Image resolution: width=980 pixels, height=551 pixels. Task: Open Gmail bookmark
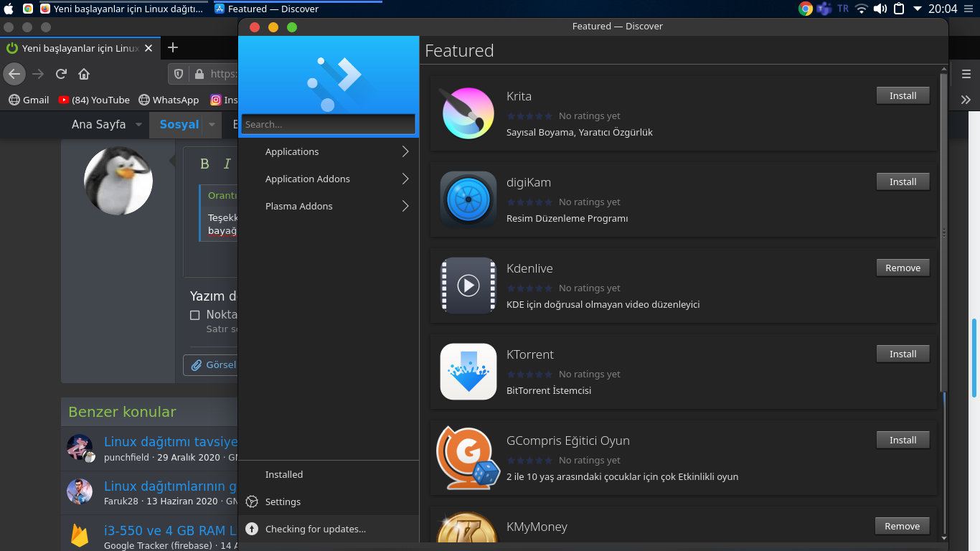(x=29, y=100)
